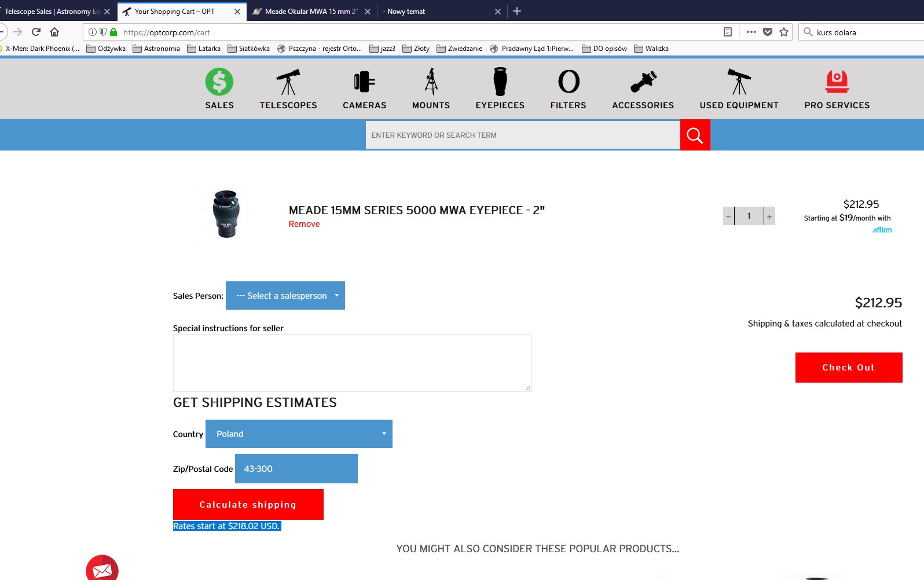Viewport: 924px width, 580px height.
Task: Bookmark this page with the star
Action: coord(784,32)
